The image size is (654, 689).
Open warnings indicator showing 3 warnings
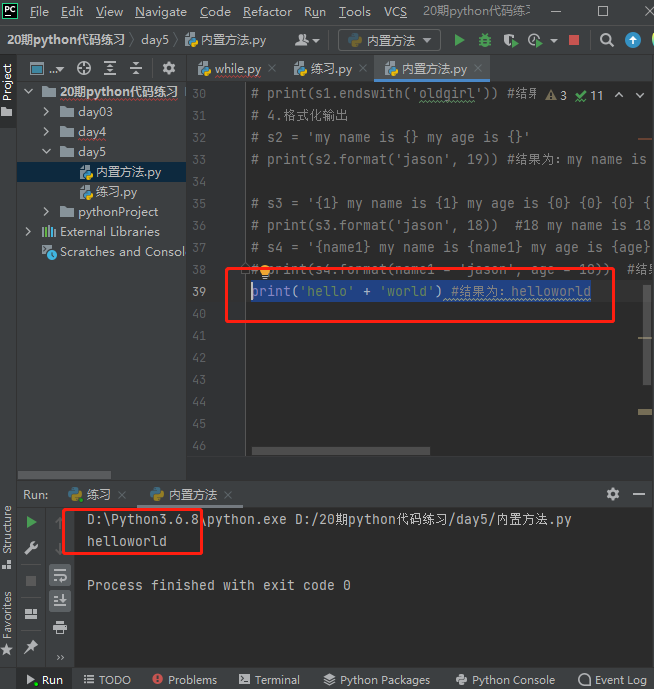(x=556, y=95)
